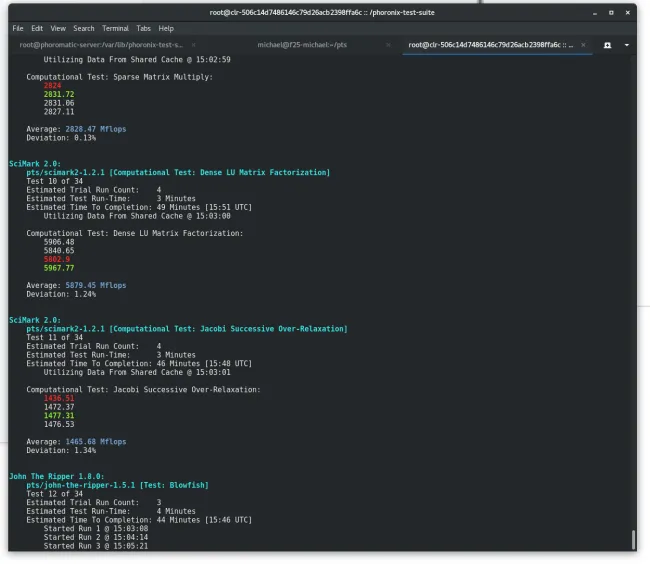Click the Deviation 1.24% line
Image resolution: width=650 pixels, height=564 pixels.
[61, 294]
